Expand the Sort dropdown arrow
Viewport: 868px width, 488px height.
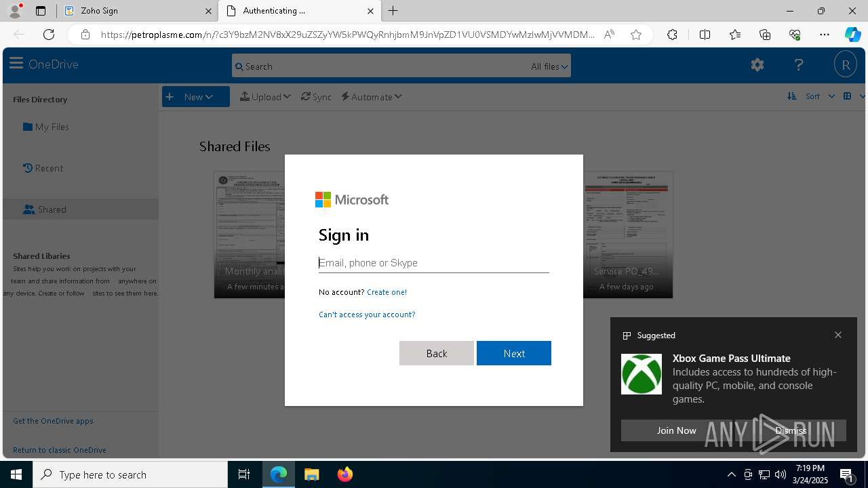pyautogui.click(x=831, y=96)
